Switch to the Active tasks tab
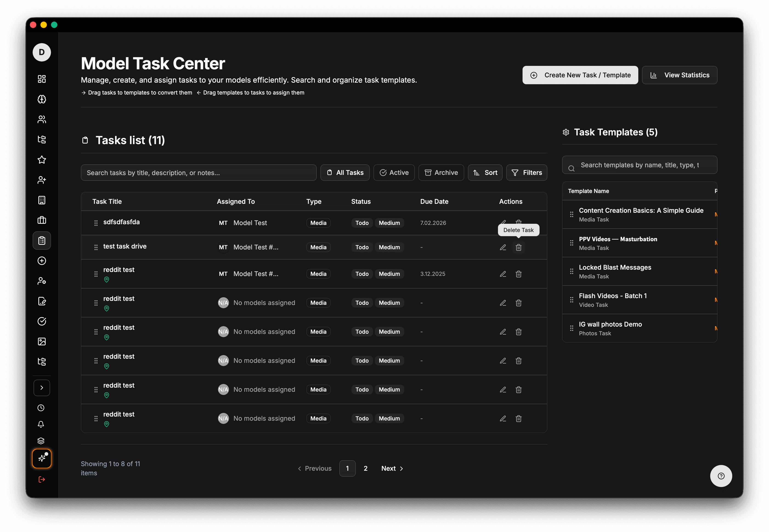 click(x=394, y=173)
